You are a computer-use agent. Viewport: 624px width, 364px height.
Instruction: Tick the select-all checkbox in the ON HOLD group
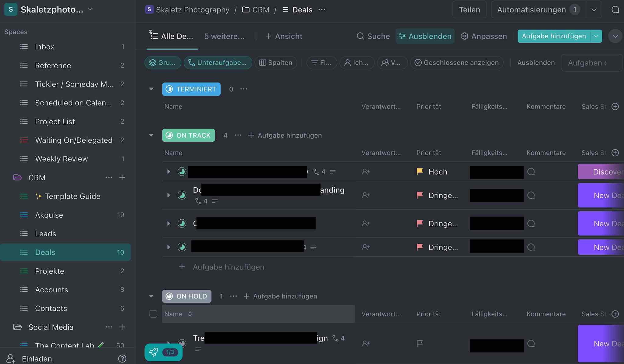(x=153, y=314)
